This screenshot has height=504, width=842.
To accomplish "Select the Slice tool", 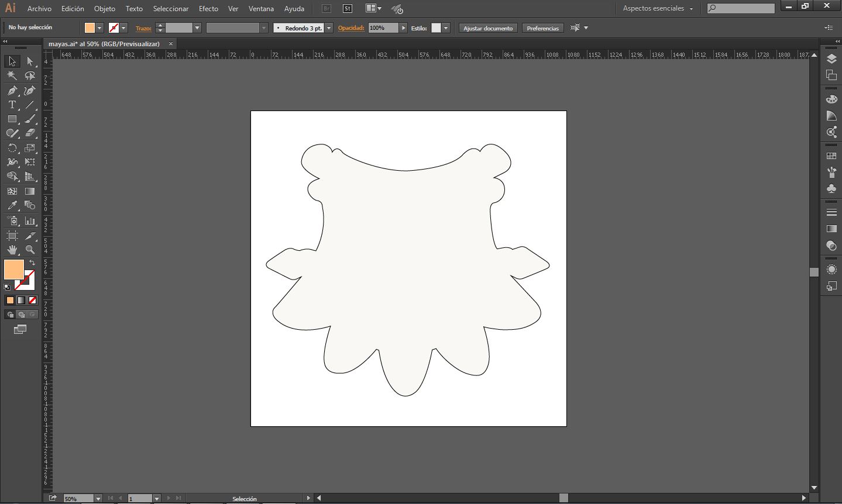I will (30, 235).
